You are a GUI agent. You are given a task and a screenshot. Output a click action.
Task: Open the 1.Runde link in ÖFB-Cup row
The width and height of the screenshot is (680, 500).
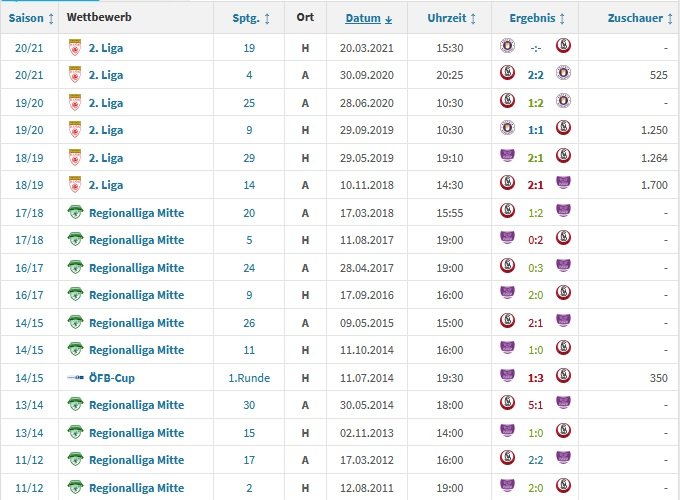click(x=249, y=378)
